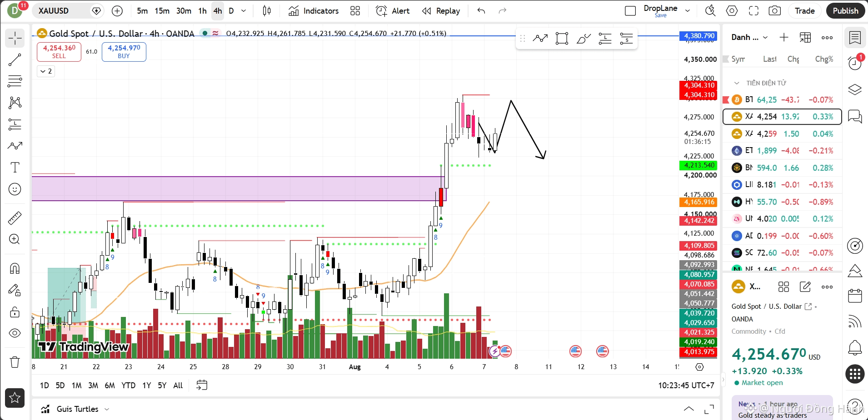Open the Fibonacci retracement tool group
The width and height of the screenshot is (868, 420).
coord(15,81)
